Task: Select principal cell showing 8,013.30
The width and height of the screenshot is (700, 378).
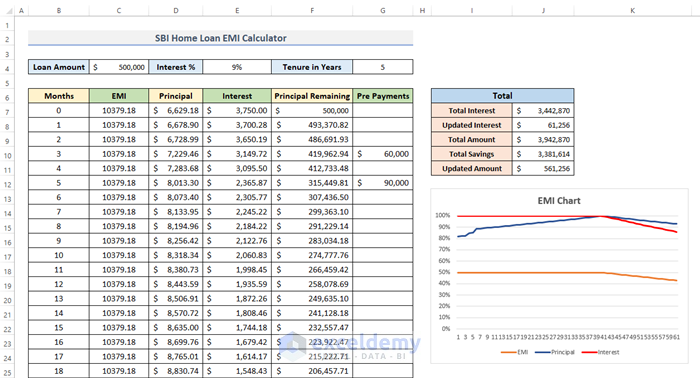Action: pos(175,183)
